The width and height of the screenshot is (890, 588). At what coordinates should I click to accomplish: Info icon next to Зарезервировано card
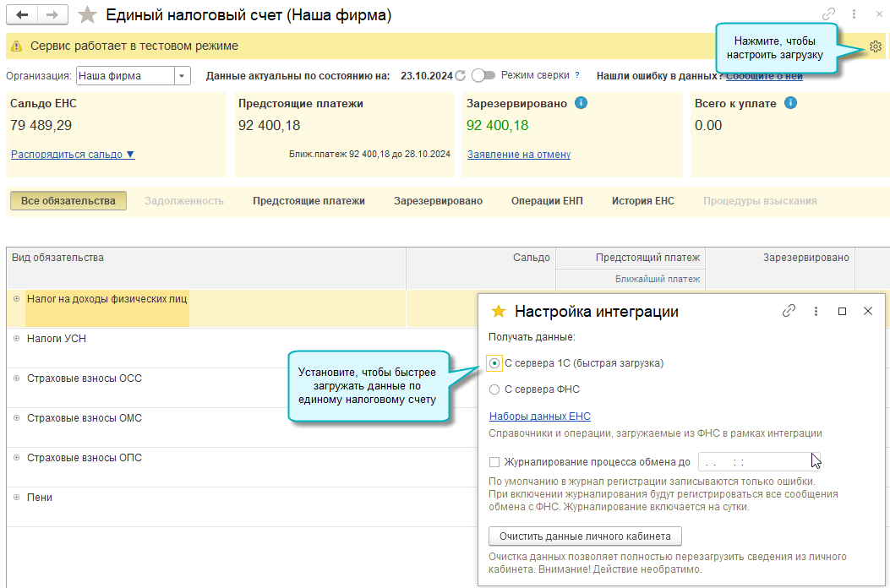(581, 103)
